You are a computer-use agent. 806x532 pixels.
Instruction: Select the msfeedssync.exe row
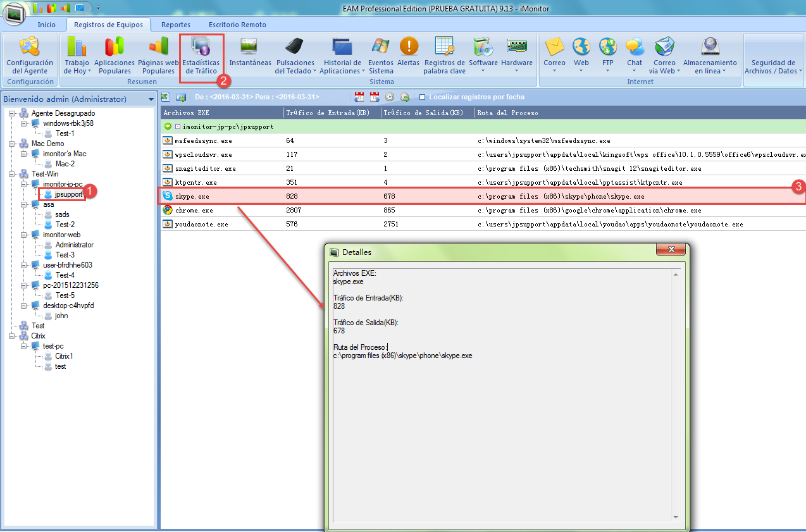tap(483, 140)
